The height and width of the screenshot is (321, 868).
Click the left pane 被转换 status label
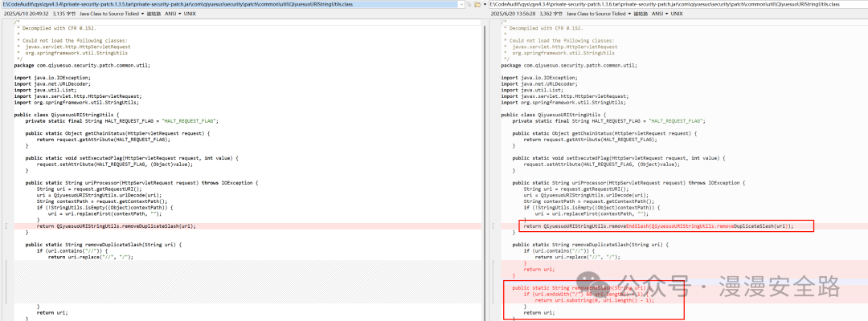coord(154,14)
